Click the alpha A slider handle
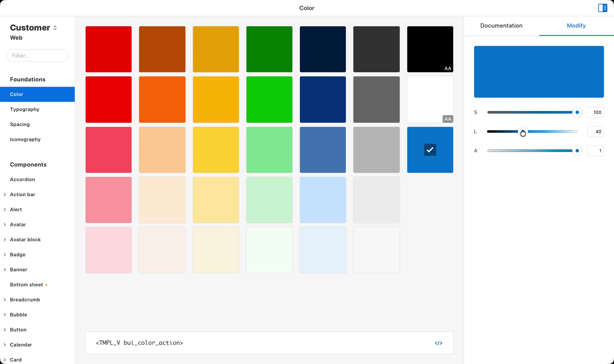This screenshot has height=364, width=614. pyautogui.click(x=577, y=151)
